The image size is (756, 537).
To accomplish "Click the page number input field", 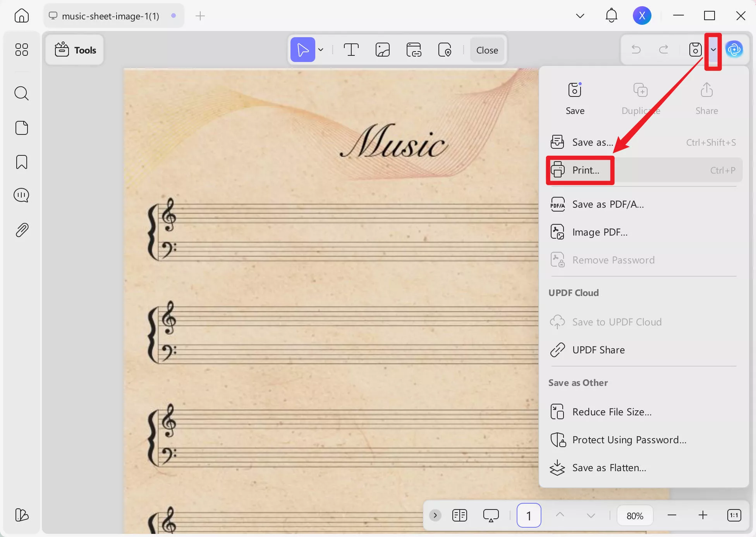I will click(x=528, y=515).
